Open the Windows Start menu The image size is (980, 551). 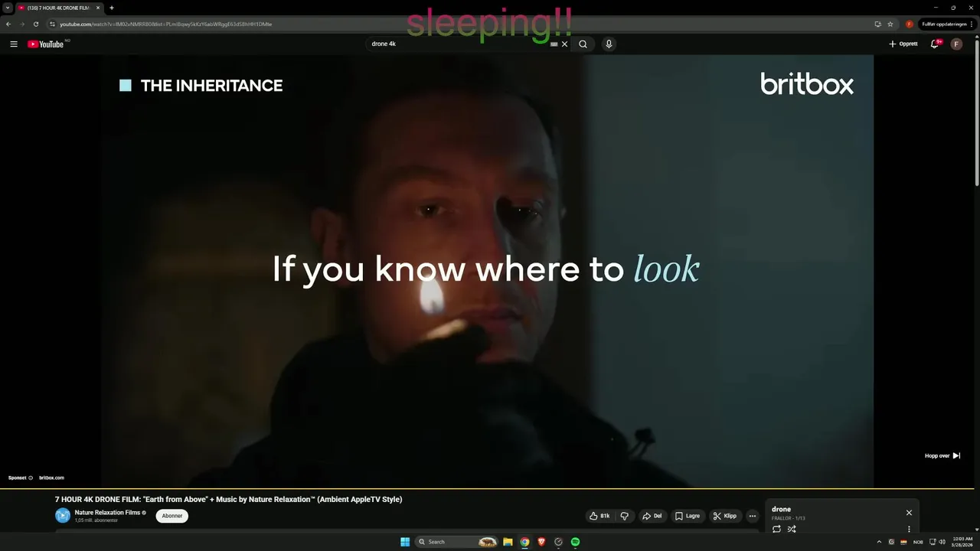point(405,542)
